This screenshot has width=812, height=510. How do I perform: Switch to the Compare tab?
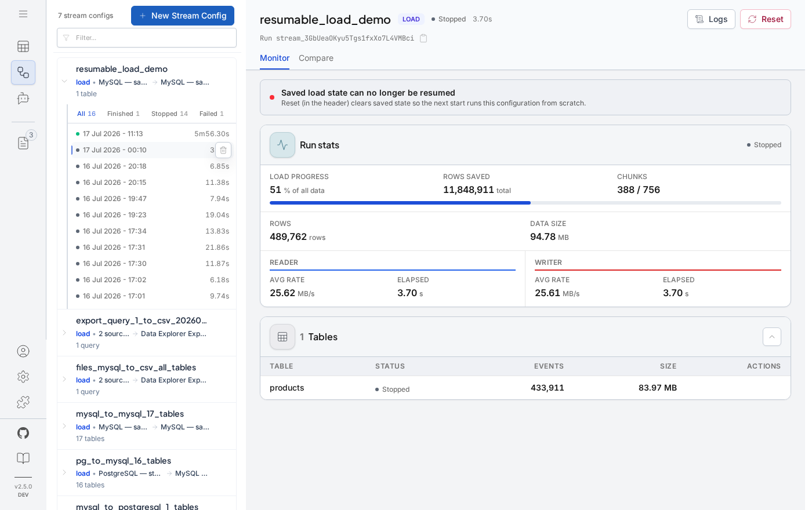316,58
